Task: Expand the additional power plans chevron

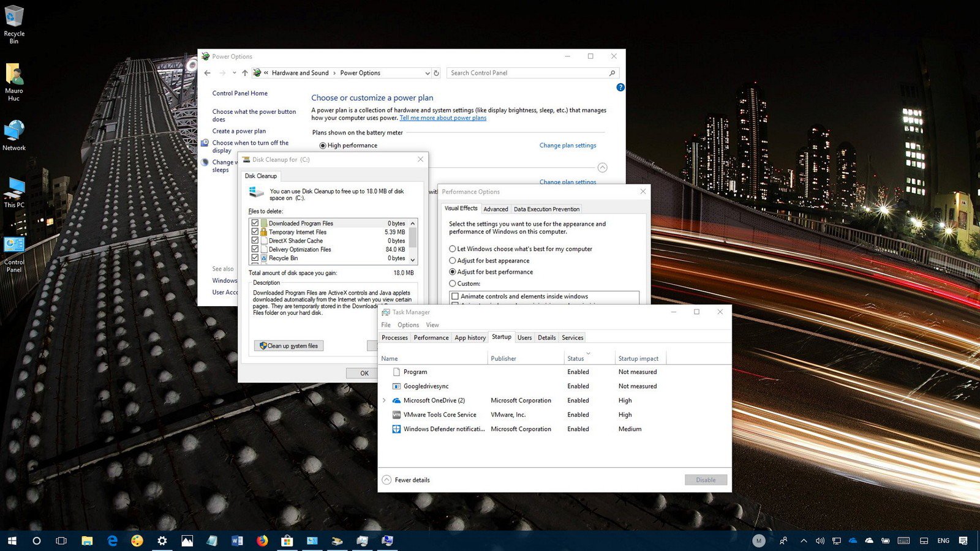Action: click(x=602, y=168)
